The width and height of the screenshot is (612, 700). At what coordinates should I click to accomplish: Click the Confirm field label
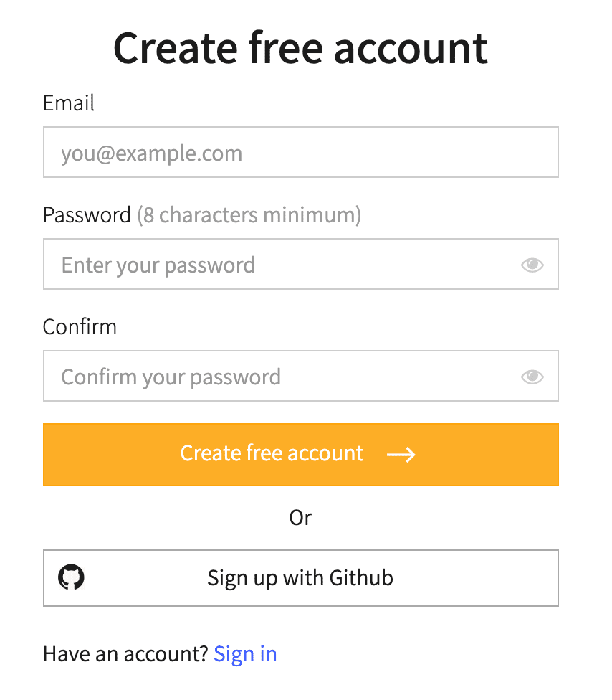coord(80,327)
